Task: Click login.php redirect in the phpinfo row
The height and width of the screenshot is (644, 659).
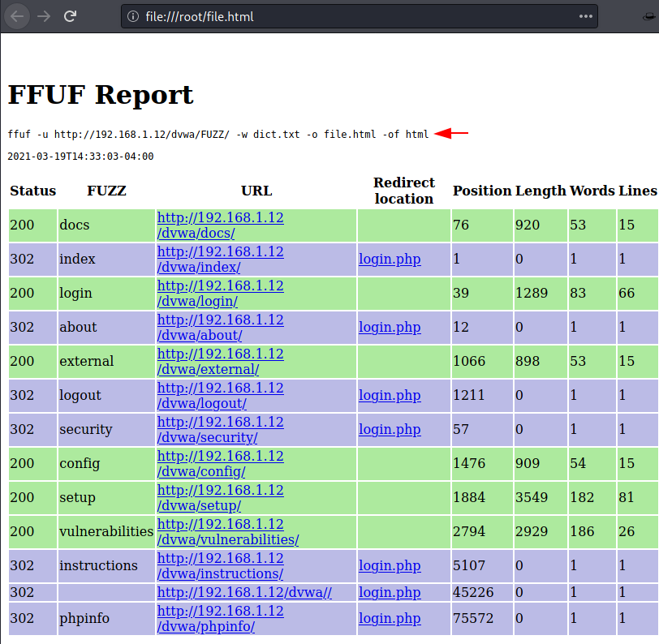Action: 390,619
